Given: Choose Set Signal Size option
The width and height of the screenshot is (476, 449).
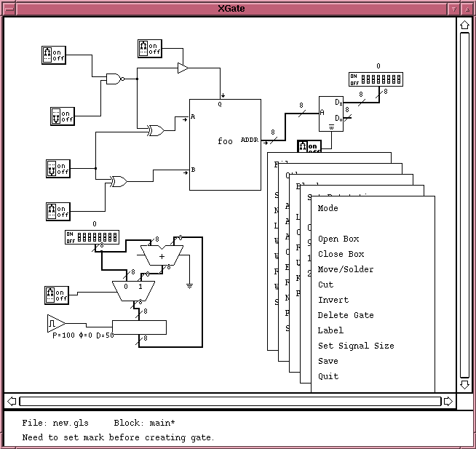Looking at the screenshot, I should tap(356, 346).
